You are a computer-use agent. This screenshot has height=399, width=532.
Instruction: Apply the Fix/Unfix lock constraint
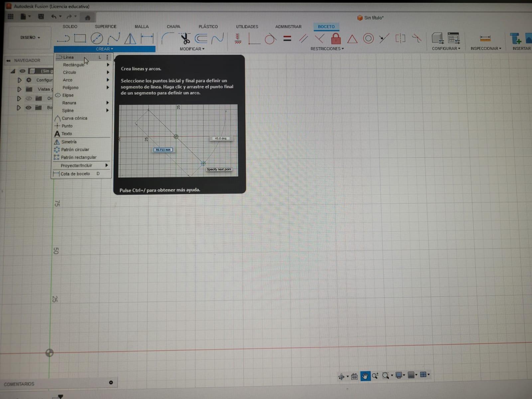[336, 39]
